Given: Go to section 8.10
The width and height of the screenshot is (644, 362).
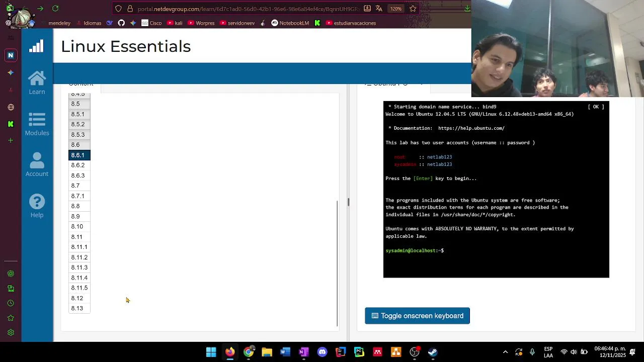Looking at the screenshot, I should point(79,227).
